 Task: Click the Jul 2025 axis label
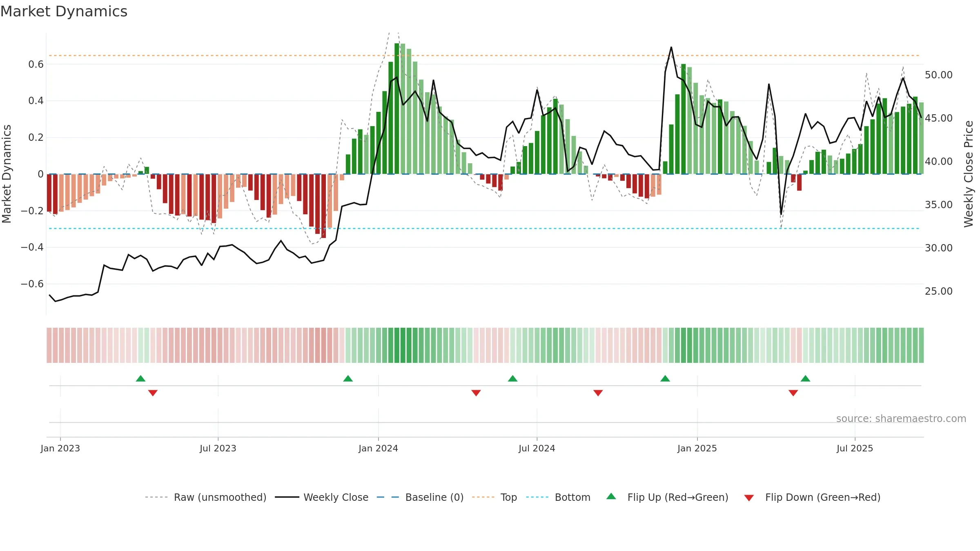click(855, 448)
